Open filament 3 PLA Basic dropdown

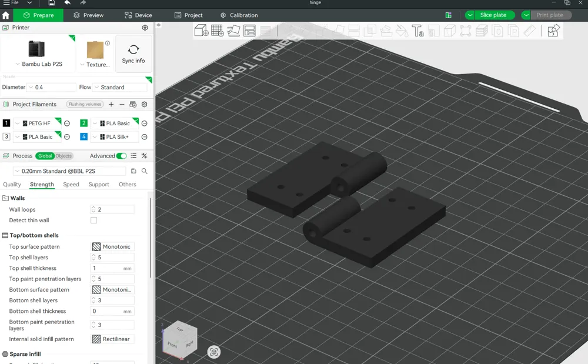coord(36,137)
